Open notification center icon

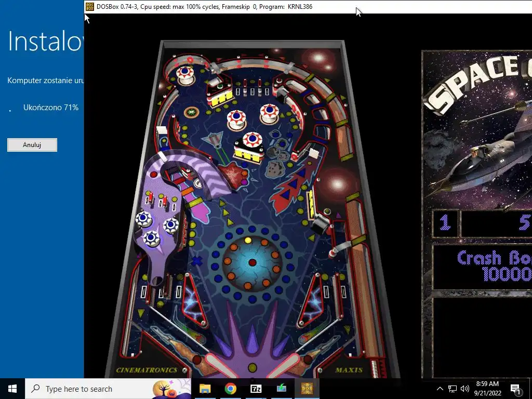[x=516, y=389]
